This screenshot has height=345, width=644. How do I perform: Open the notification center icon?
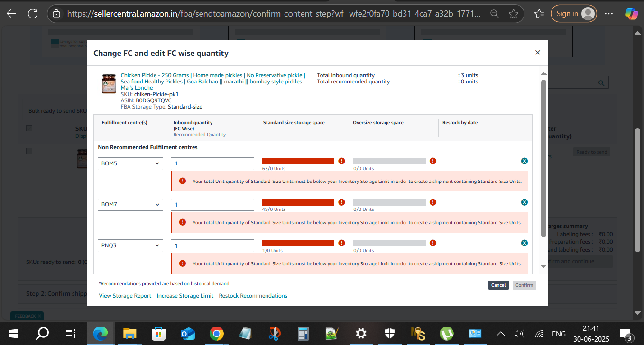[x=626, y=334]
